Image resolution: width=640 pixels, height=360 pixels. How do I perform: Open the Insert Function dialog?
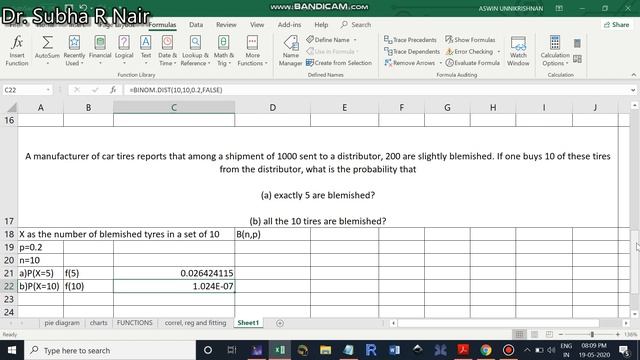(17, 51)
